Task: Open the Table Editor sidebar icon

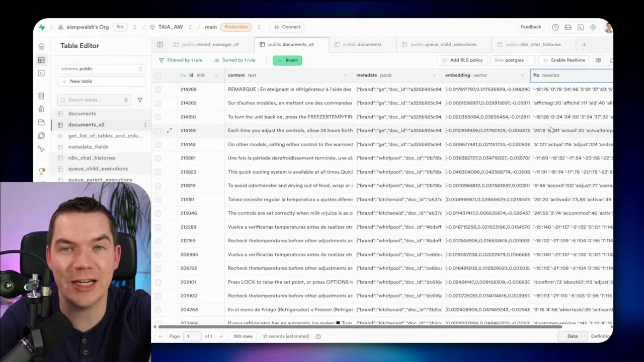Action: click(x=41, y=60)
